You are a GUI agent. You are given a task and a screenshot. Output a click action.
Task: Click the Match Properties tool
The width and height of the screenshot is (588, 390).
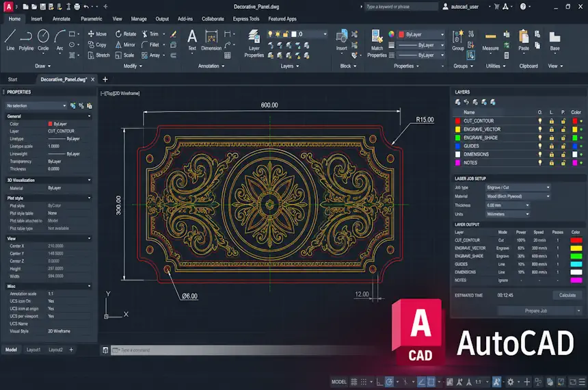pyautogui.click(x=377, y=44)
